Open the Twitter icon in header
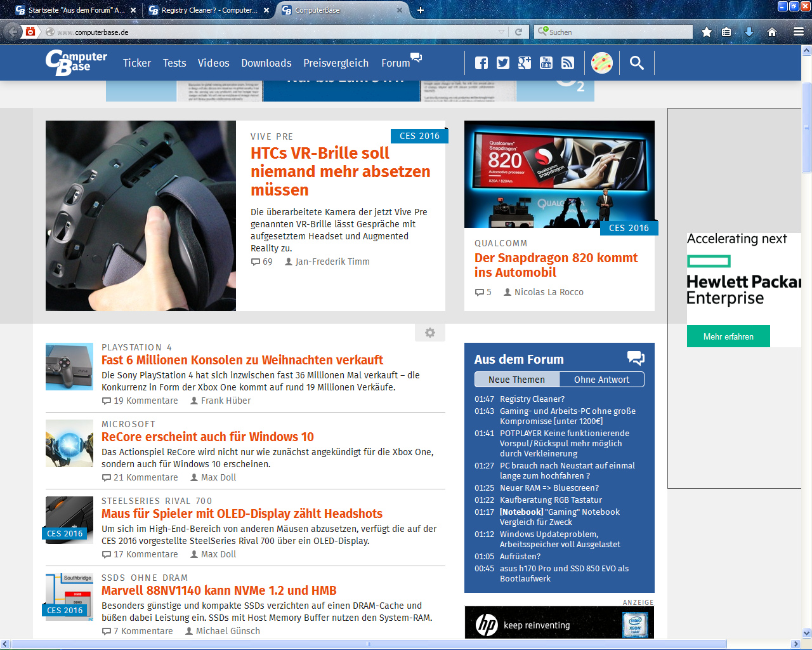This screenshot has width=812, height=650. (503, 63)
